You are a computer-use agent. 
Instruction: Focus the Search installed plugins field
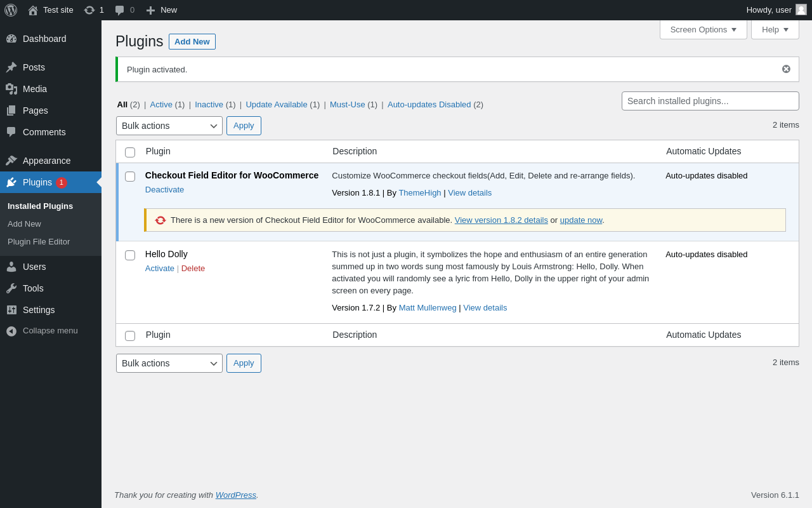tap(710, 101)
